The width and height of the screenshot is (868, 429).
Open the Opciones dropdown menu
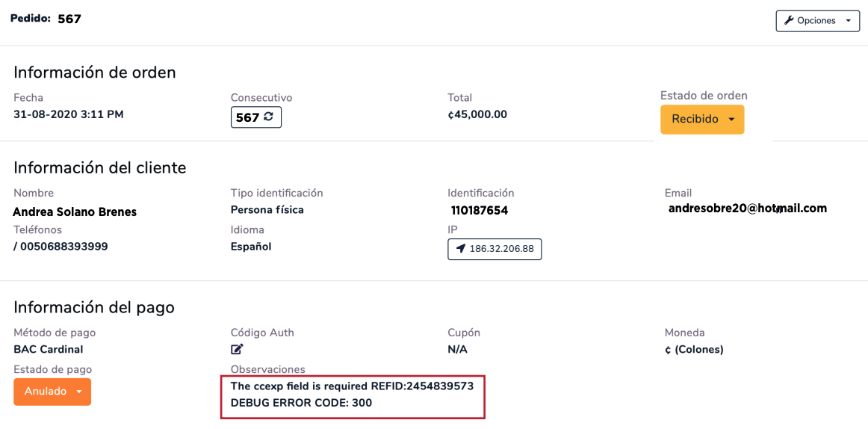pyautogui.click(x=816, y=21)
